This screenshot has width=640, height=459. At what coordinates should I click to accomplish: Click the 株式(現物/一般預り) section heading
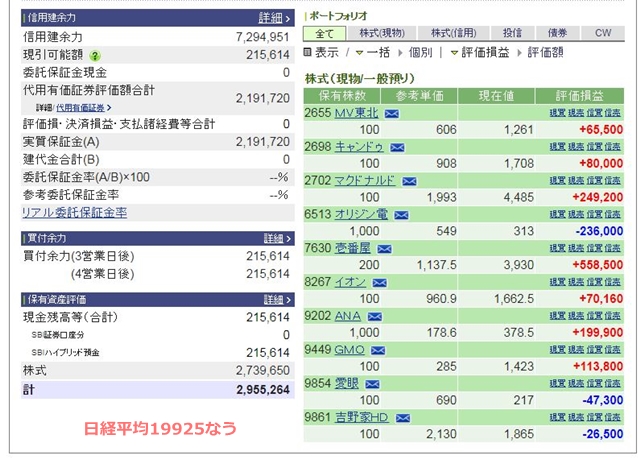point(360,79)
